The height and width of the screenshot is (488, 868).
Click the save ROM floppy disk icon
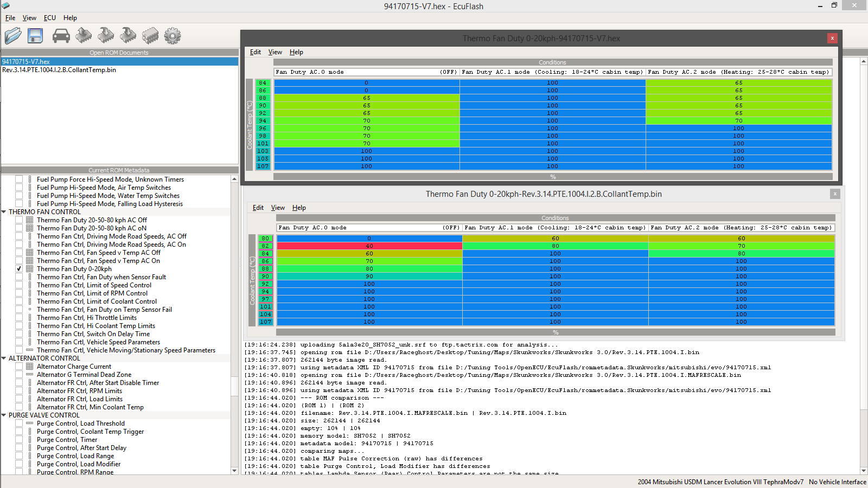[x=35, y=36]
